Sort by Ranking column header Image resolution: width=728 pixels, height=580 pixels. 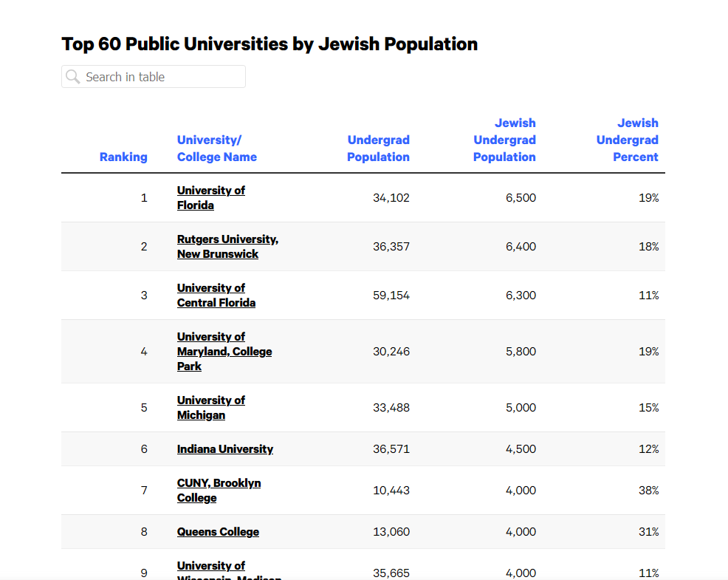click(123, 157)
